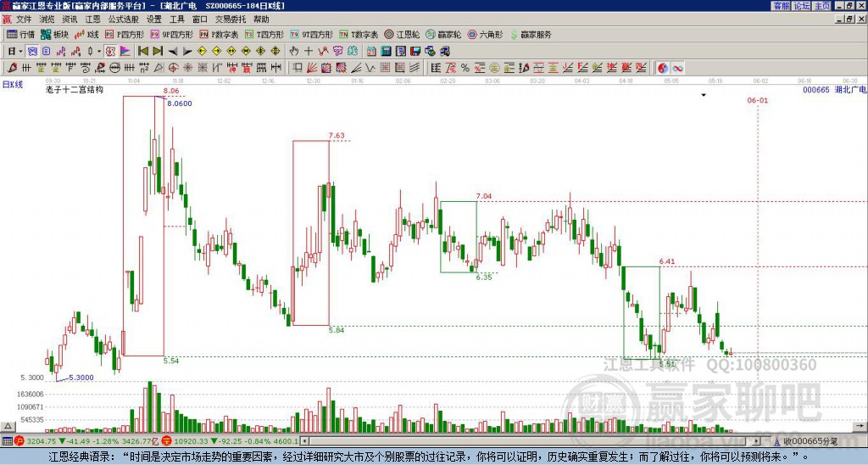Click the grid icon in status bar
This screenshot has width=868, height=465.
(7, 441)
